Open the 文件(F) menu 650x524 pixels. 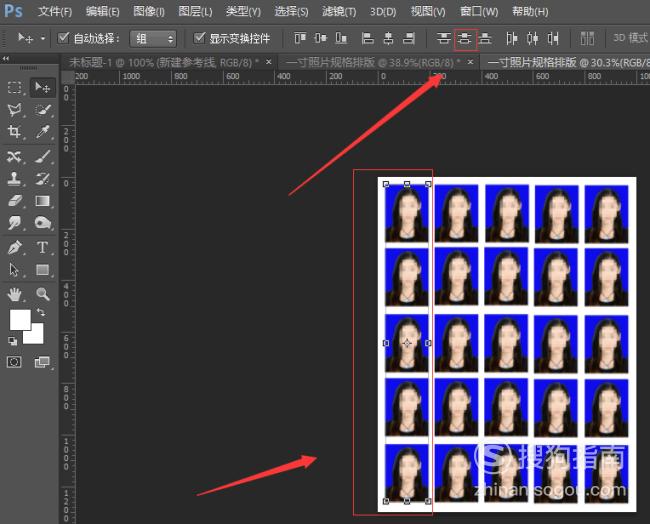[55, 12]
